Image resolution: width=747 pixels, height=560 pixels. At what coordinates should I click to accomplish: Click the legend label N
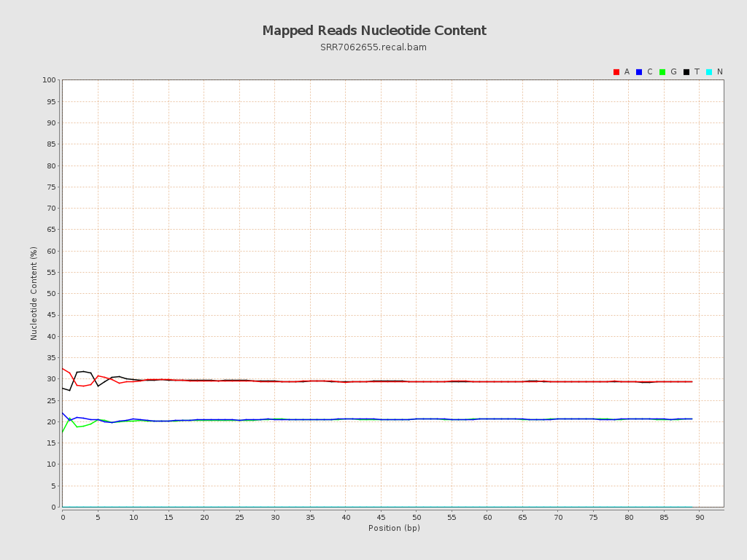point(720,72)
